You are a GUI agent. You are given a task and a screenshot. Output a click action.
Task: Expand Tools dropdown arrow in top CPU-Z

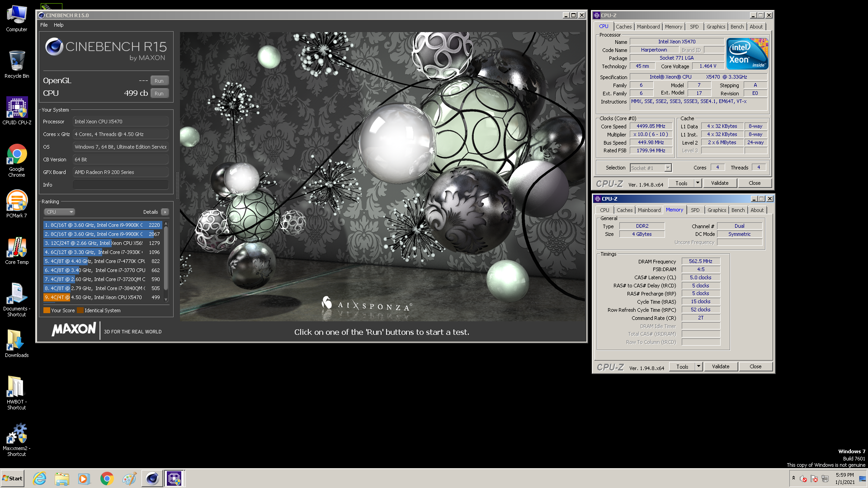(x=698, y=183)
